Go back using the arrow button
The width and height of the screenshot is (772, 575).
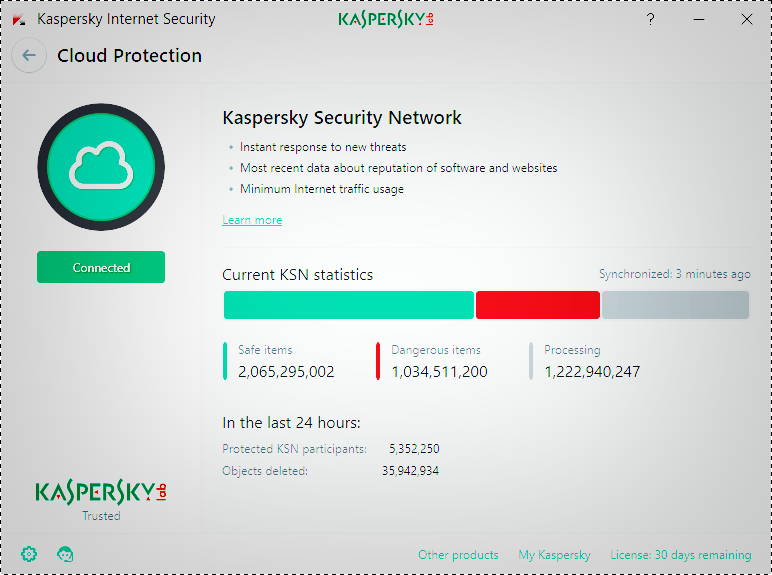click(29, 56)
